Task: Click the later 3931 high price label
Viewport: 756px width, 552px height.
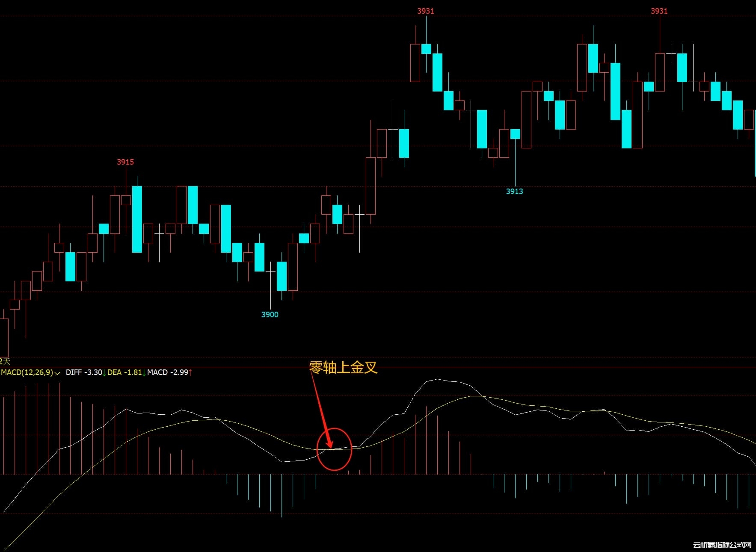Action: click(659, 11)
